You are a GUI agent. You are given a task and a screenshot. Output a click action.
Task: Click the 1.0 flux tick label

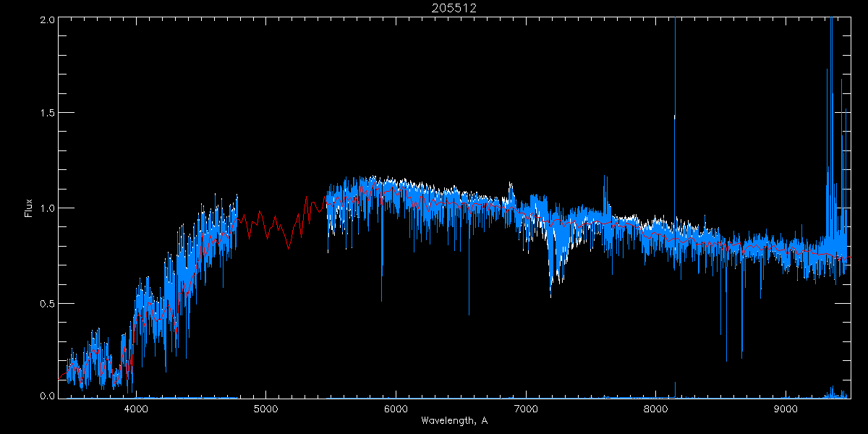[x=46, y=208]
